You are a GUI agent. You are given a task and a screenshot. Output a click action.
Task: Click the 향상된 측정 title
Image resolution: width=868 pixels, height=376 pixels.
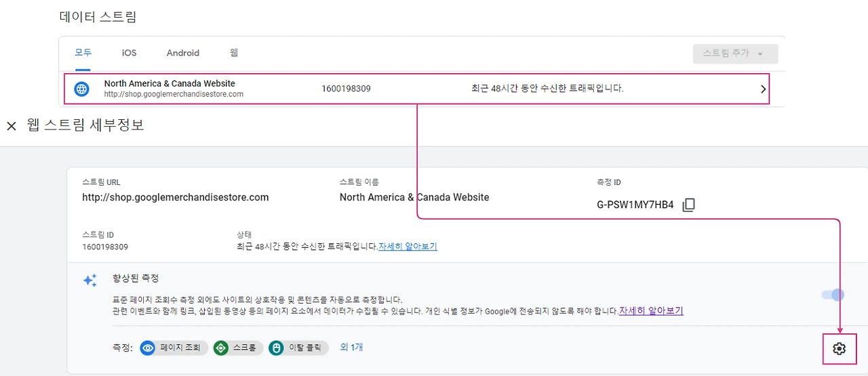pyautogui.click(x=136, y=278)
